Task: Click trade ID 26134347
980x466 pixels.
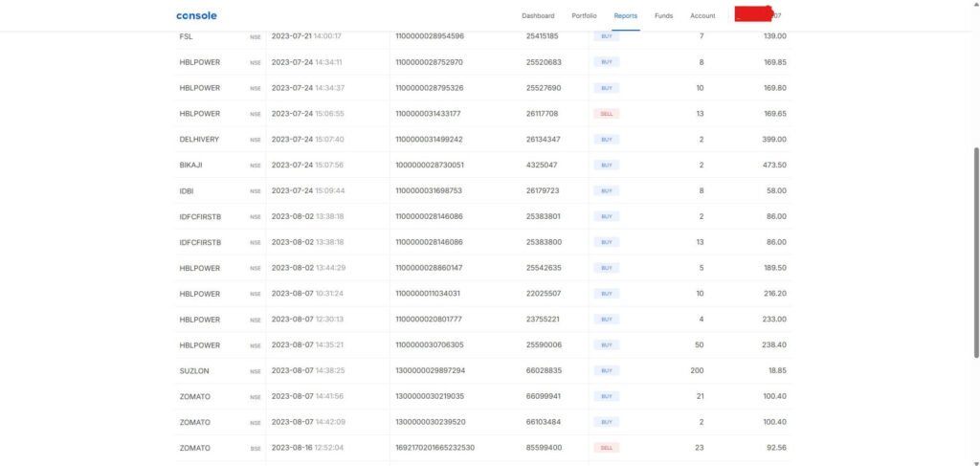Action: (x=544, y=140)
